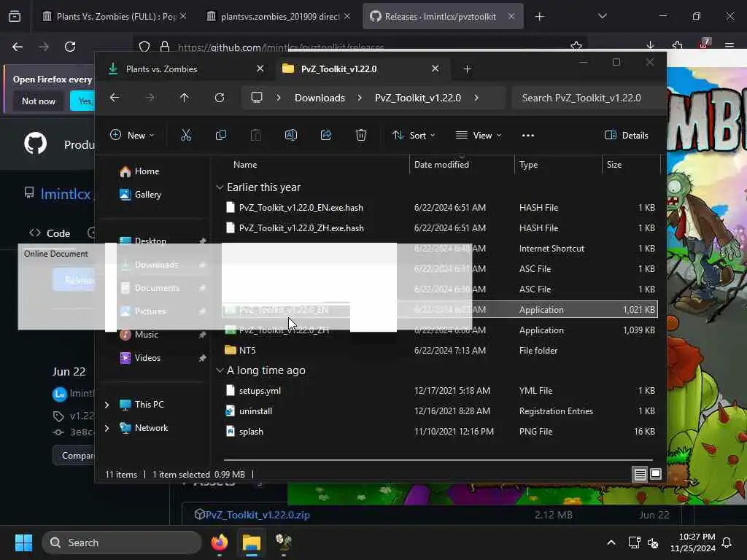
Task: Expand chevron after PvZ_Toolkit_v1.22.0 in address bar
Action: [x=476, y=98]
